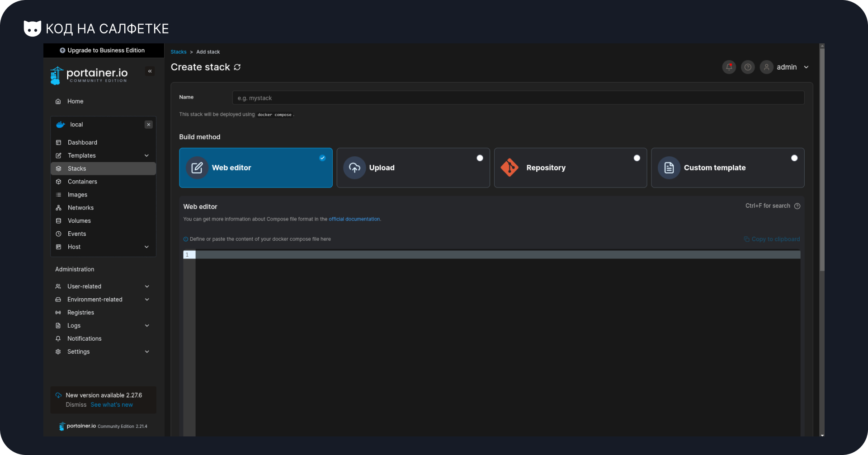Click the Templates edit icon
Viewport: 868px width, 455px height.
click(58, 156)
